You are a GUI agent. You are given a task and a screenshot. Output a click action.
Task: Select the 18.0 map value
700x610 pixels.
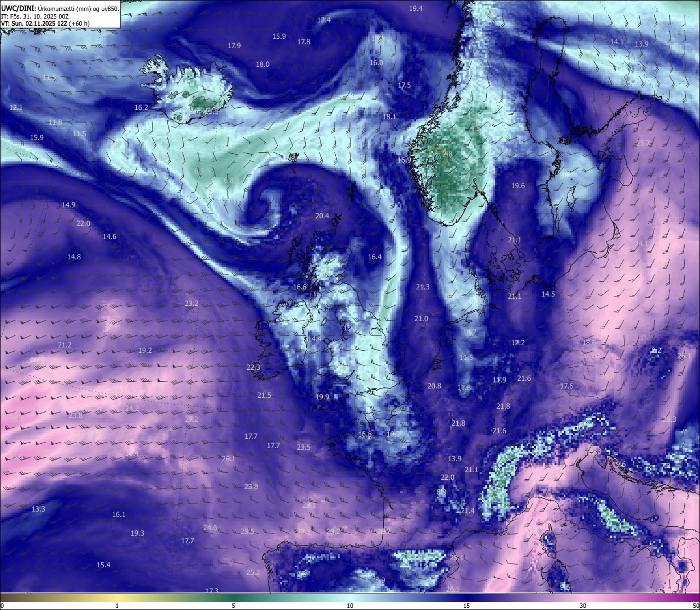262,64
